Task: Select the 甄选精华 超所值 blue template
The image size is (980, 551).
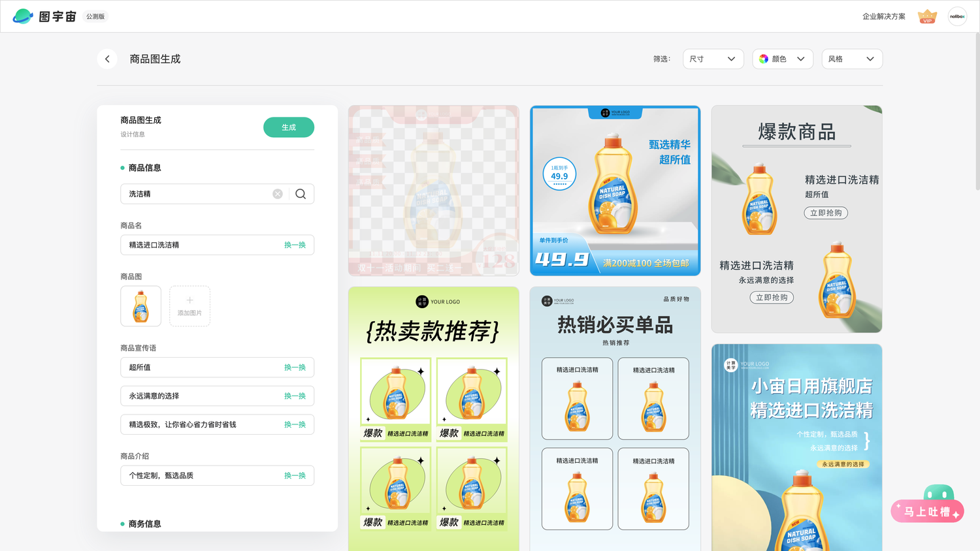Action: pyautogui.click(x=615, y=191)
